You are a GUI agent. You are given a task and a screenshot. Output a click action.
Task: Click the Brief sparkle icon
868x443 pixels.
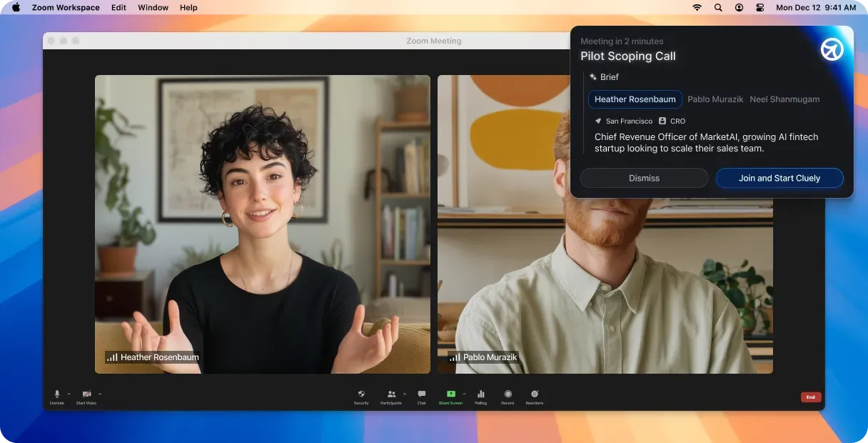593,76
